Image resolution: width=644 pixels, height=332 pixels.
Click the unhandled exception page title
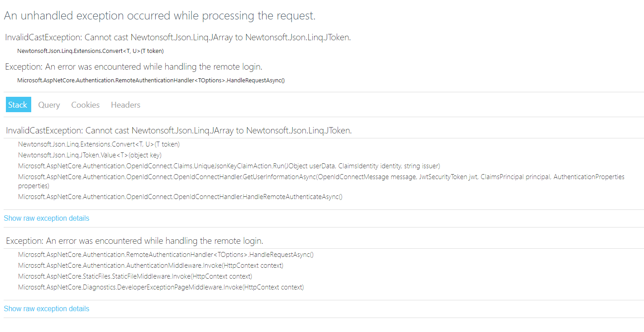[x=160, y=15]
